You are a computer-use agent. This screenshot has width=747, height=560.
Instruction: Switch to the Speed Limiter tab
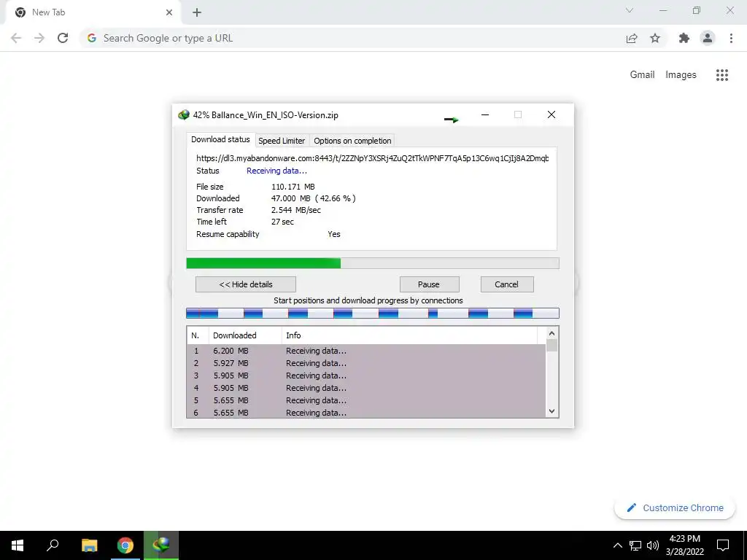(x=282, y=141)
